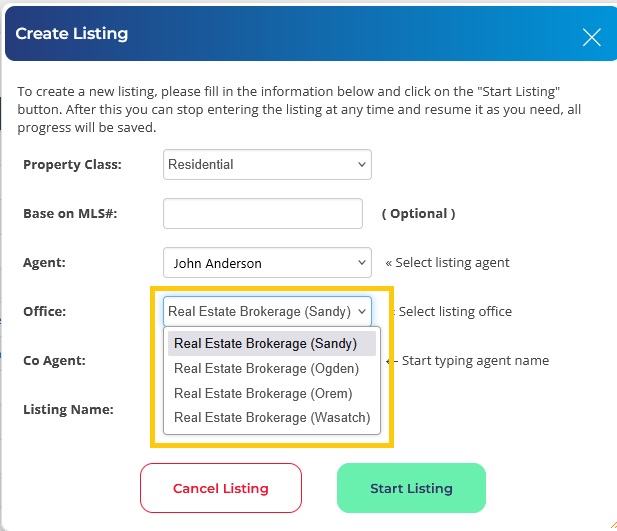617x531 pixels.
Task: Click the Base on MLS# label
Action: (70, 213)
